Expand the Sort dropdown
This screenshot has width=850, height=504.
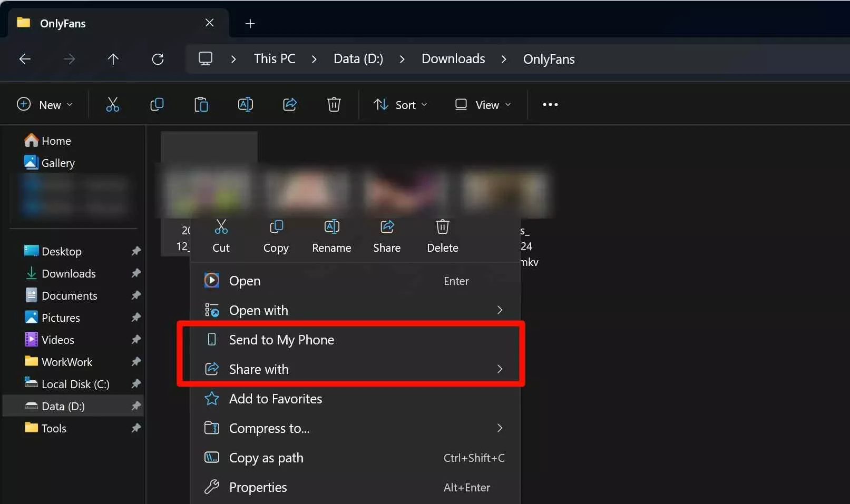(400, 105)
